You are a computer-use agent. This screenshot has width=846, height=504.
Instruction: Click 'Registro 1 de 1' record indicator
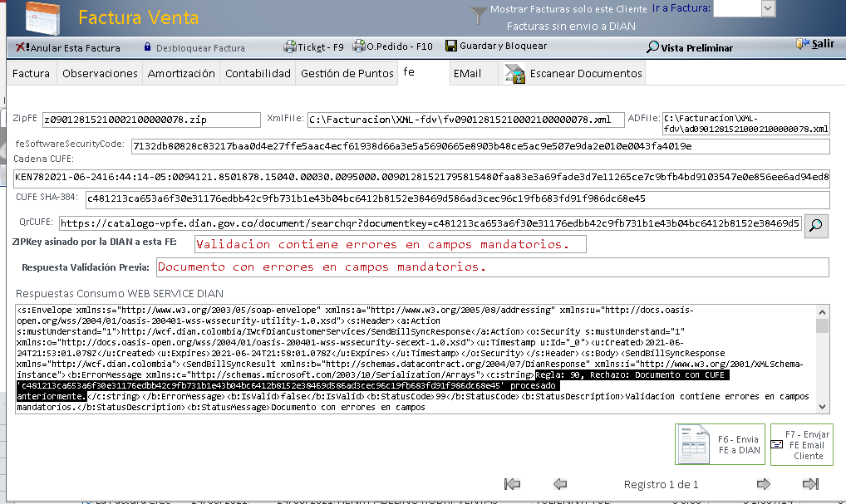point(661,485)
